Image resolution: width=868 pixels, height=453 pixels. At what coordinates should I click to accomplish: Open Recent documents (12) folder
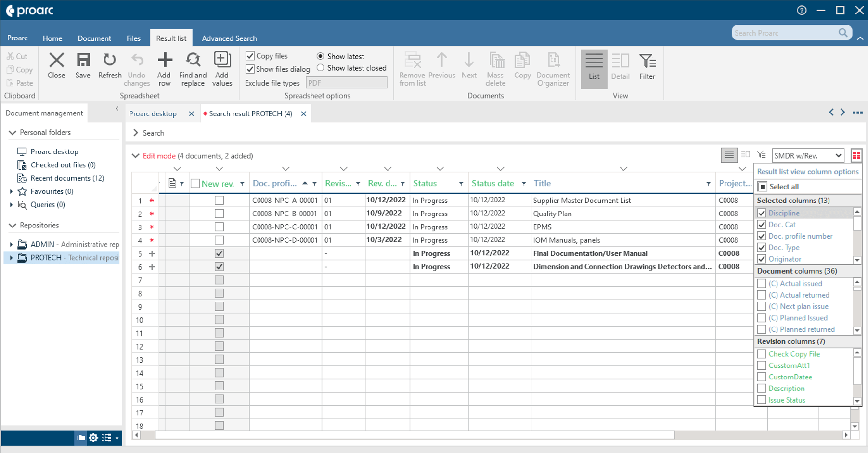pos(67,178)
